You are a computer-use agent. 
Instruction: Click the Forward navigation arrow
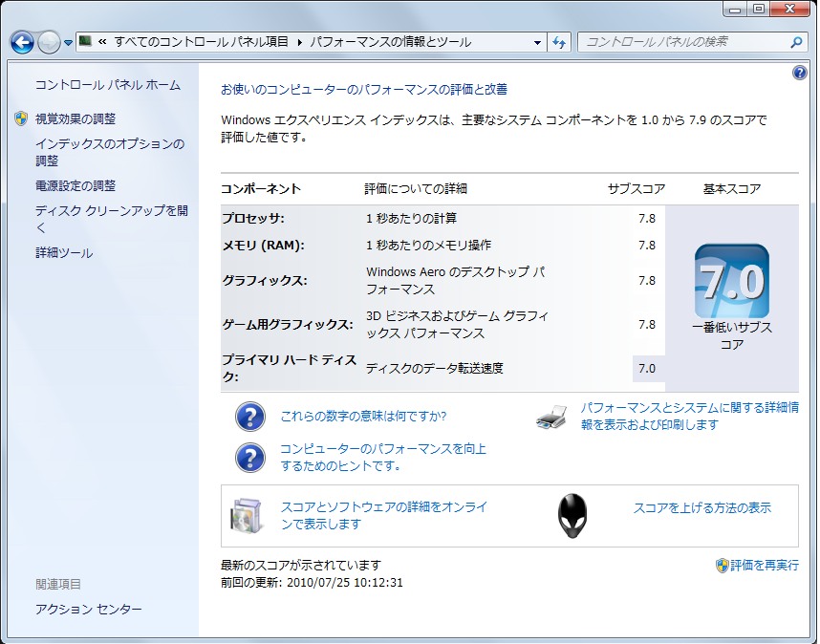[x=49, y=42]
